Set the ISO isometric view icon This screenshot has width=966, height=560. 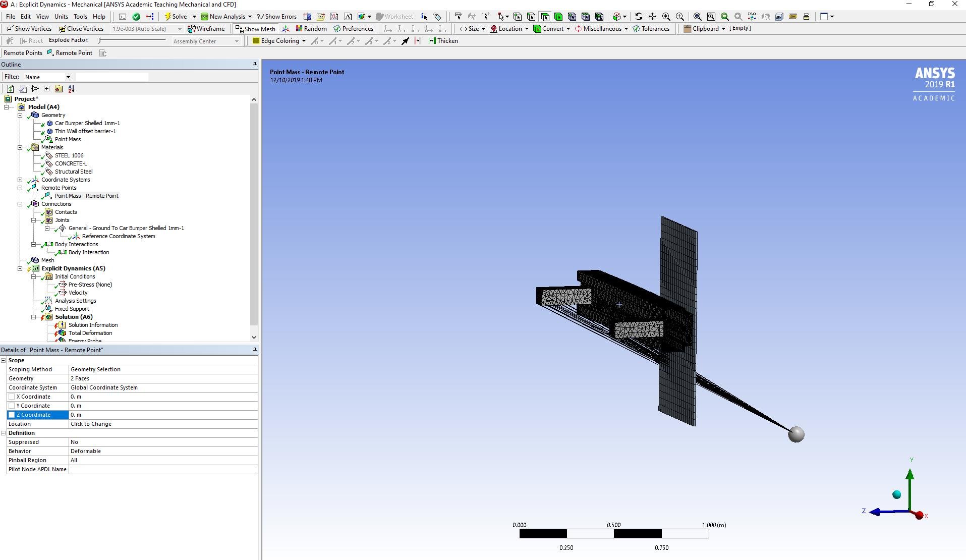(752, 17)
